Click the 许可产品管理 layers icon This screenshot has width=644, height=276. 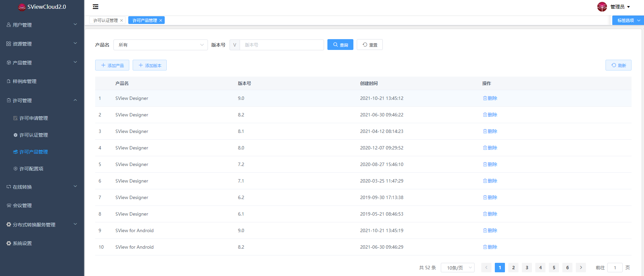(16, 152)
